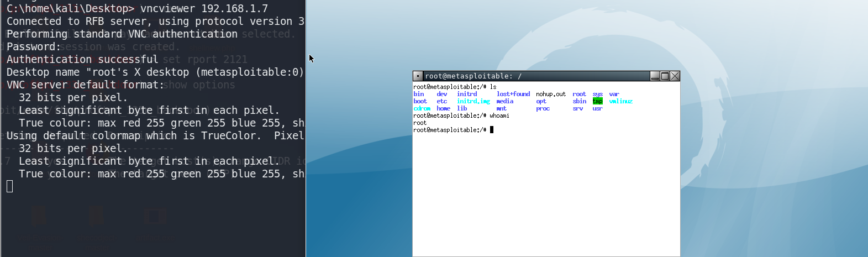868x257 pixels.
Task: Click the whoami command text
Action: 499,116
